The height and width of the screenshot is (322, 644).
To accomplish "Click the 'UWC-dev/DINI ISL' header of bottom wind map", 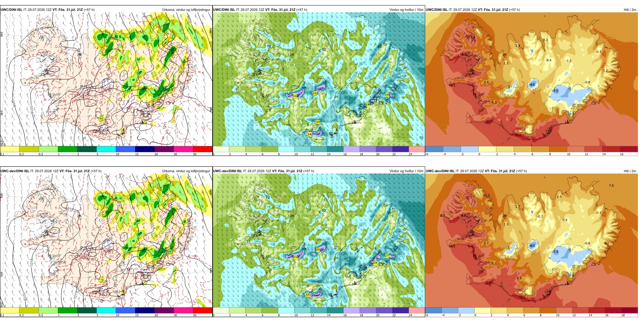I will tap(227, 171).
